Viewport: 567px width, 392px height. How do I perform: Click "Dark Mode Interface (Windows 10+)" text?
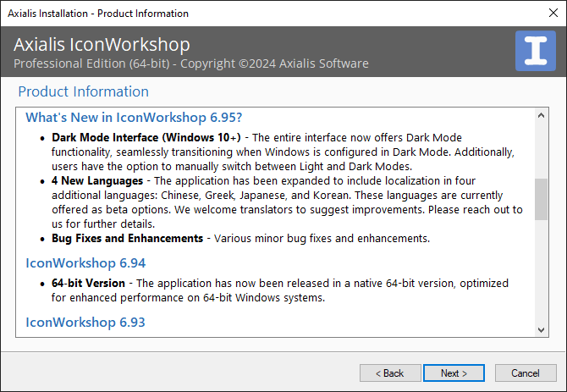146,138
